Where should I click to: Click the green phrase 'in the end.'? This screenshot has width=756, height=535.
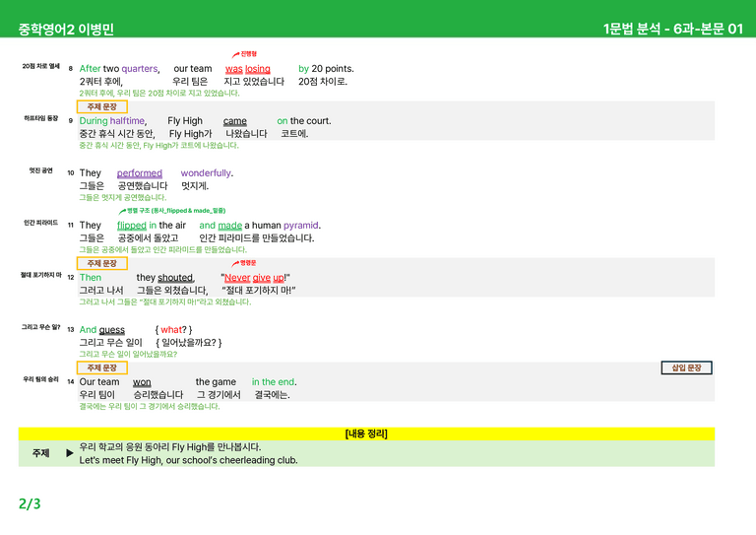pos(275,382)
